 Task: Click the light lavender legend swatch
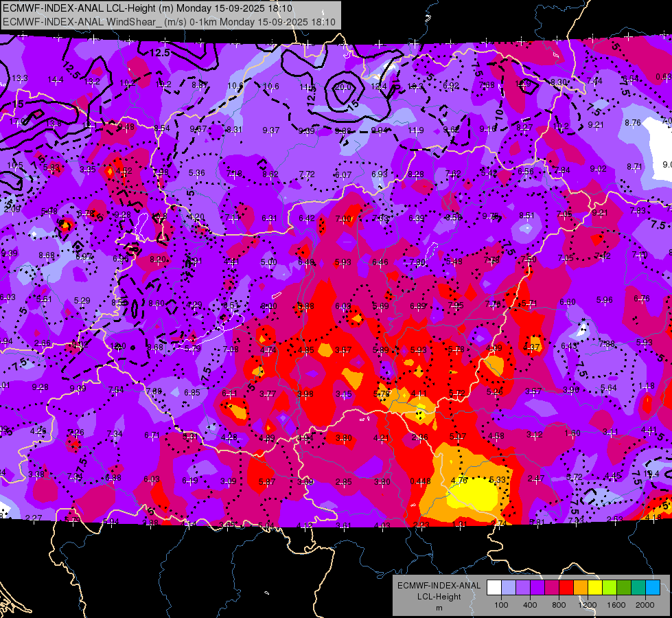[509, 588]
